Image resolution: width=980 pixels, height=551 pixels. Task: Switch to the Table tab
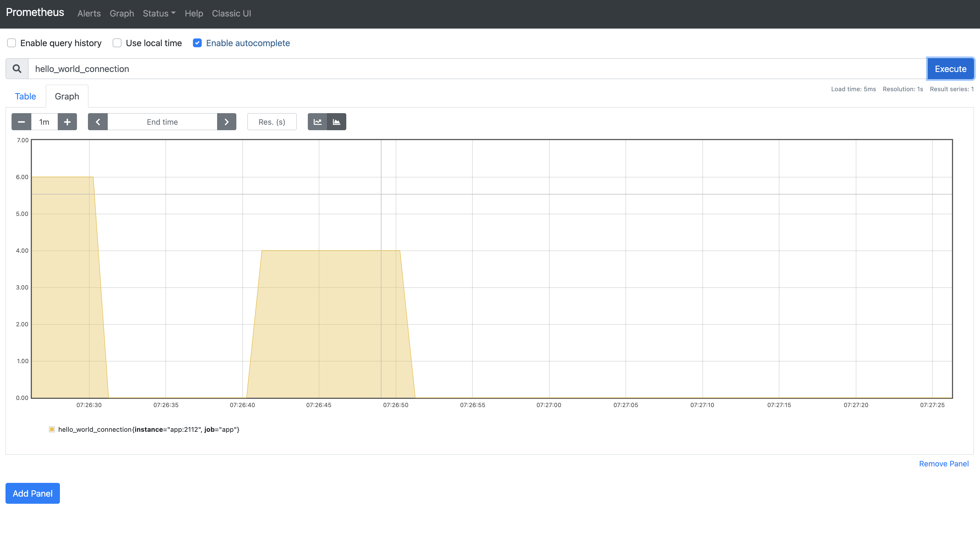(x=26, y=96)
